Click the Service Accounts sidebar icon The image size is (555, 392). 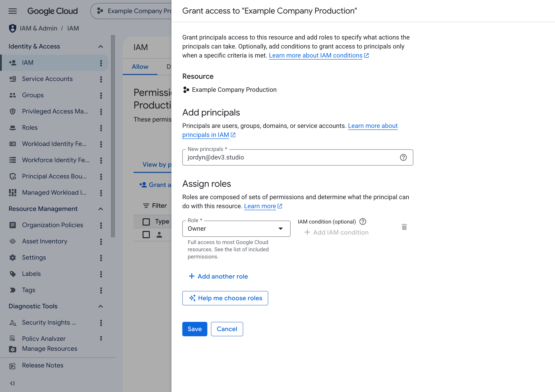pyautogui.click(x=13, y=79)
